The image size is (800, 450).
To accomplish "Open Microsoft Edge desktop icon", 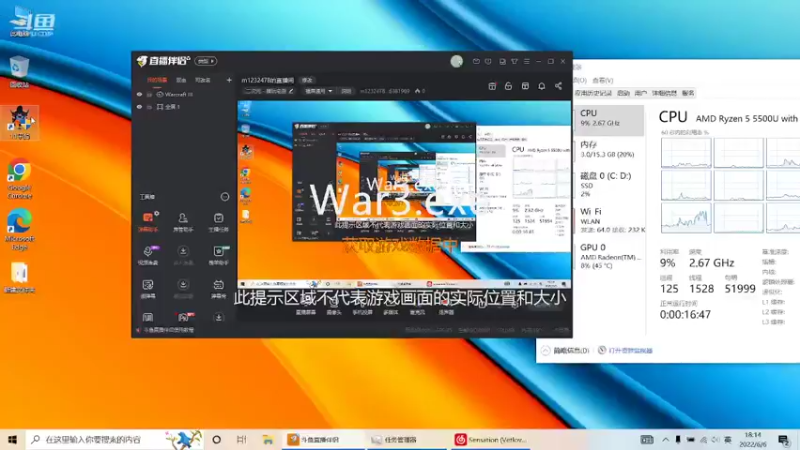I will coord(19,230).
